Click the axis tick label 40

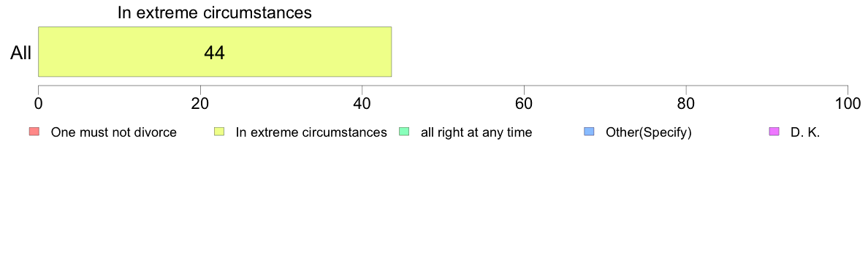coord(362,103)
